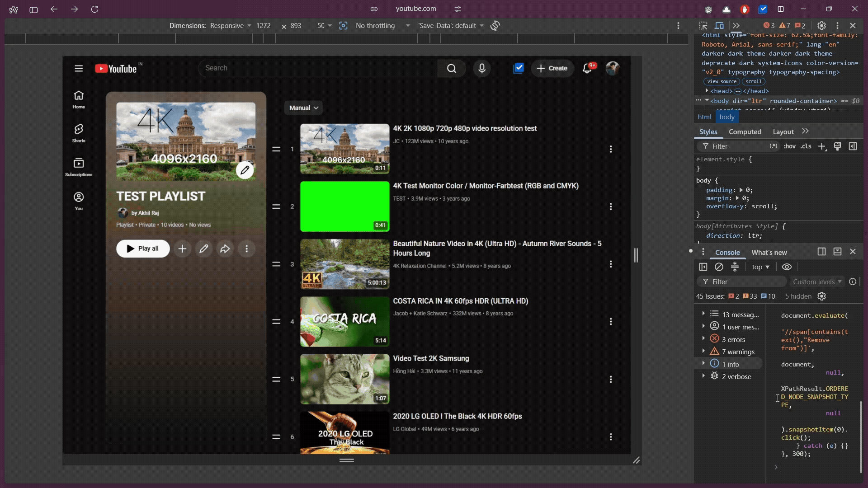Open the No throttling dropdown
The height and width of the screenshot is (488, 868).
(383, 26)
